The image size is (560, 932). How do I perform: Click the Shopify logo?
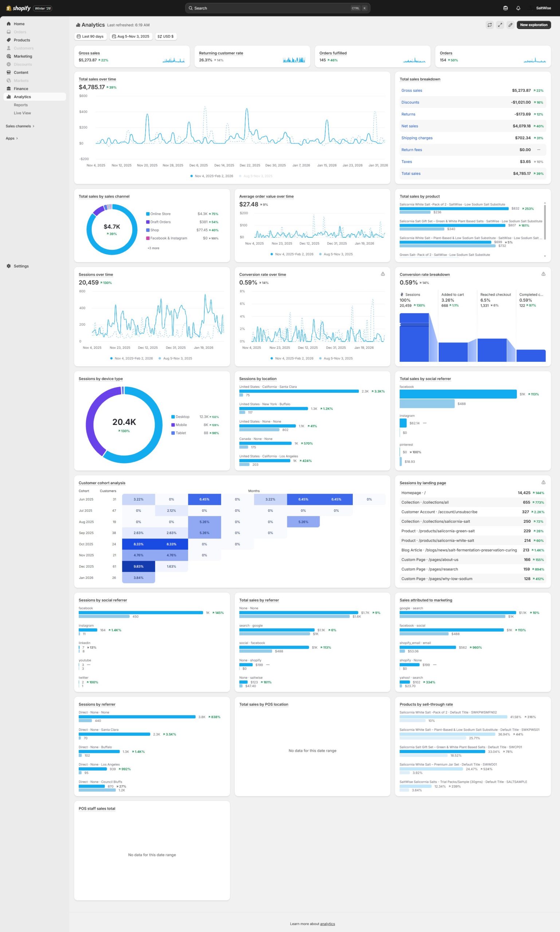[18, 8]
